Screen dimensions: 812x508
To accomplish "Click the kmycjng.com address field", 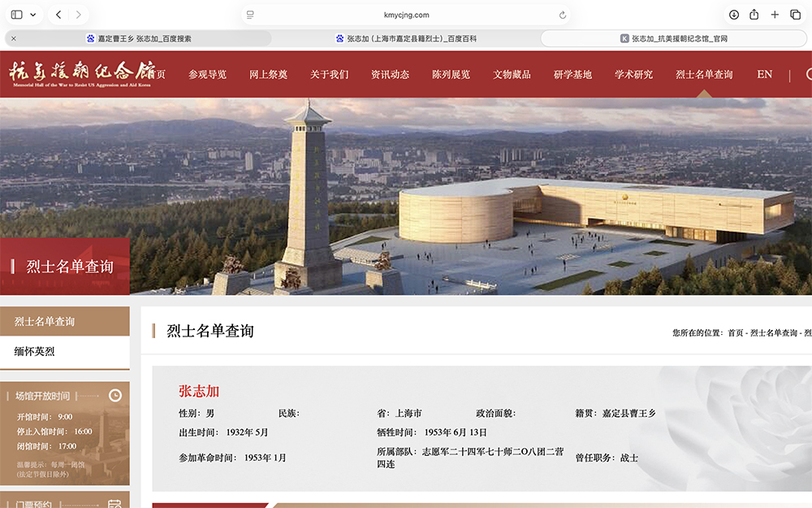I will click(406, 15).
